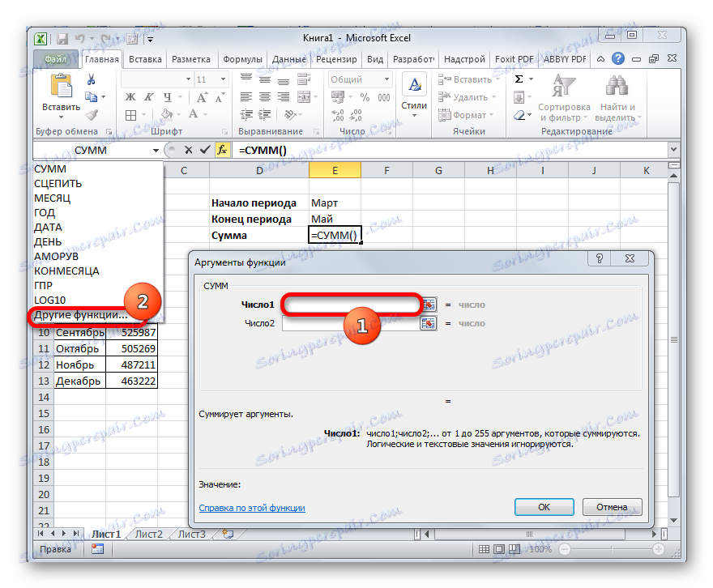Click the Format Painter brush icon
The image size is (713, 588).
click(x=92, y=114)
